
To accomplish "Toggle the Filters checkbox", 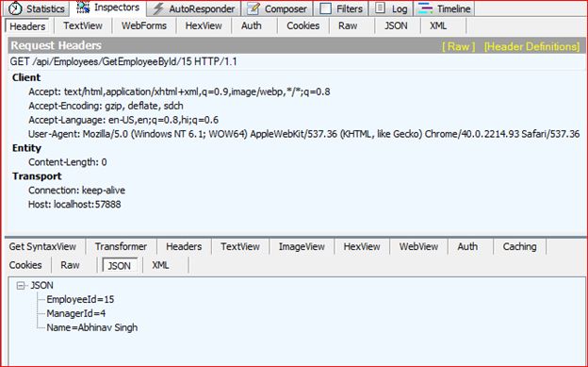I will (x=325, y=8).
